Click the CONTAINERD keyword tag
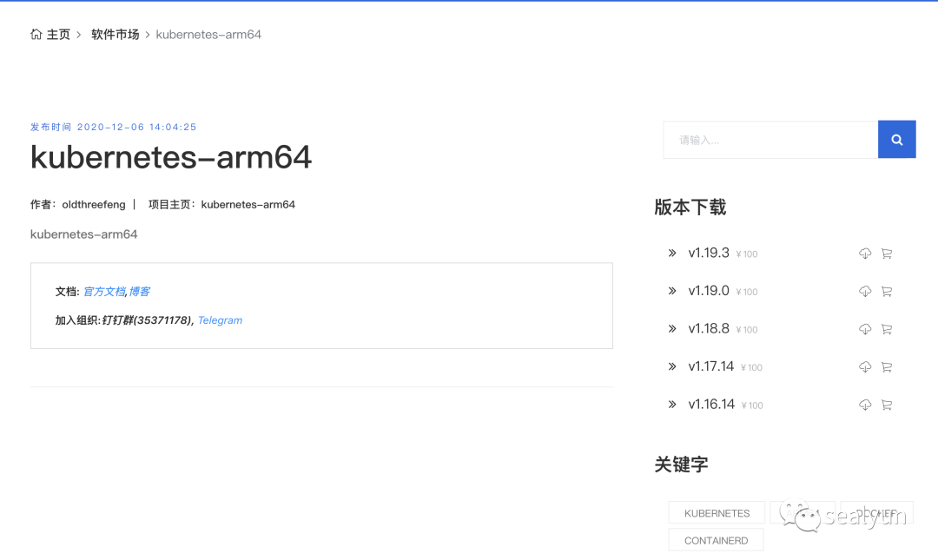Viewport: 938px width, 560px height. [716, 540]
